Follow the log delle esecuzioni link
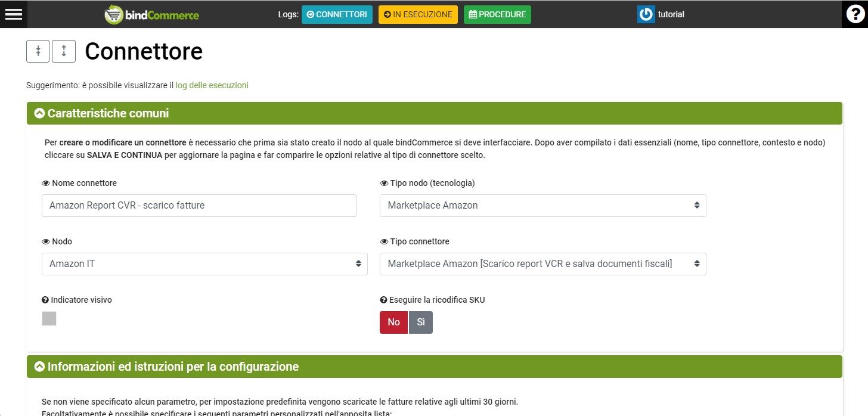Screen dimensions: 868x416 click(212, 85)
